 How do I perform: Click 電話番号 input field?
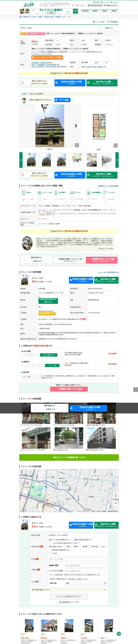(86, 566)
